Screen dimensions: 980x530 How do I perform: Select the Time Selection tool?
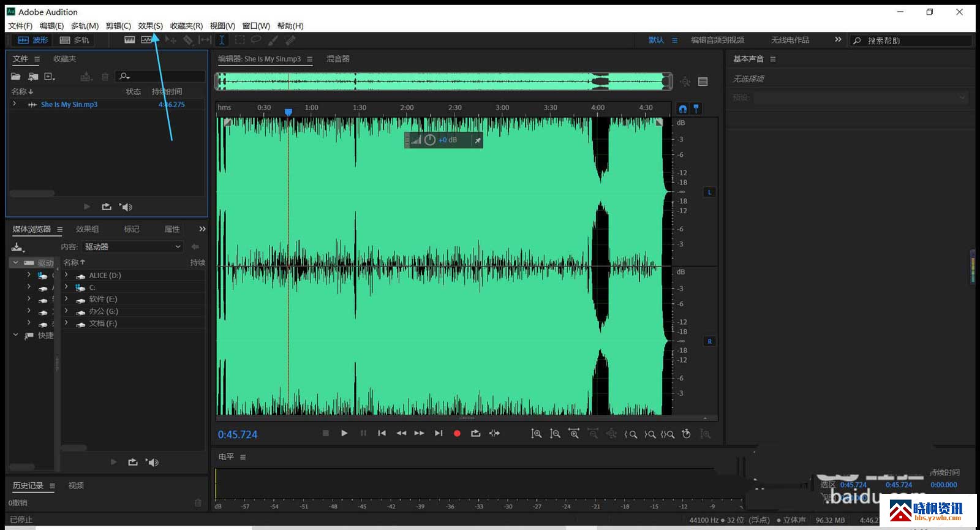[x=222, y=40]
